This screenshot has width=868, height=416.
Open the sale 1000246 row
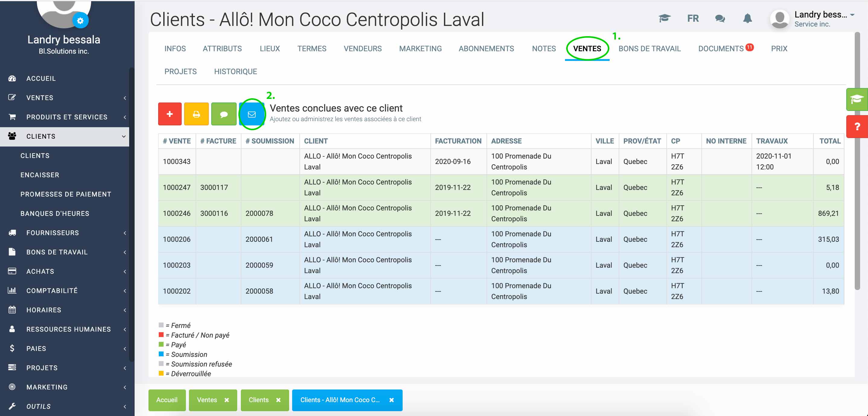(x=177, y=213)
